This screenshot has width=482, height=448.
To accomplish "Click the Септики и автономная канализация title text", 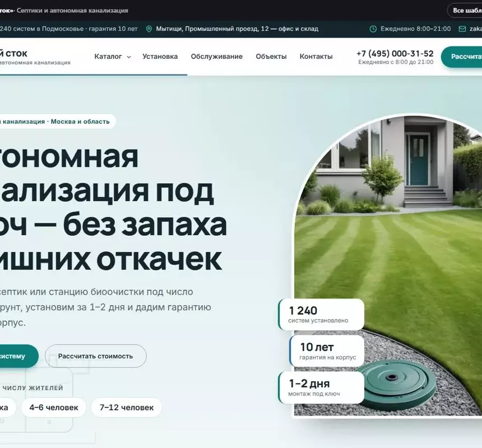I will click(x=72, y=11).
